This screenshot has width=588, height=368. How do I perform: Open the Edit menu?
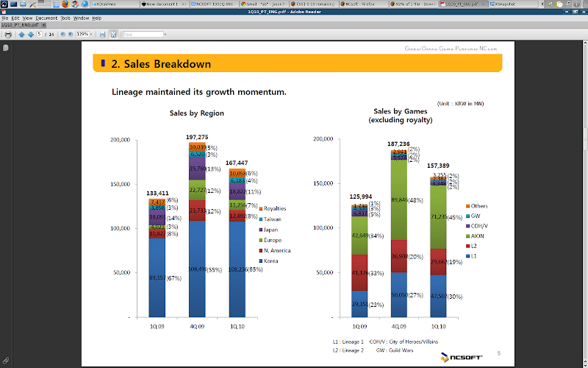point(15,18)
